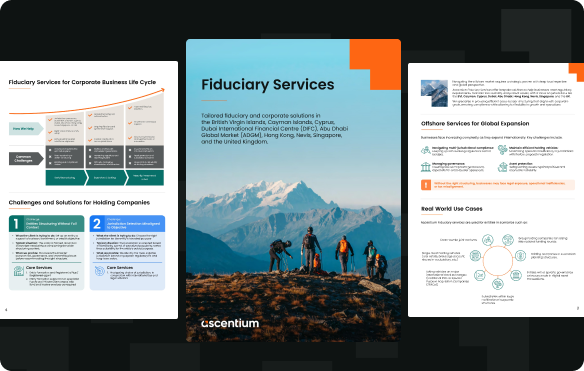
Task: Click the center orange ring in use cases diagram
Action: point(498,261)
